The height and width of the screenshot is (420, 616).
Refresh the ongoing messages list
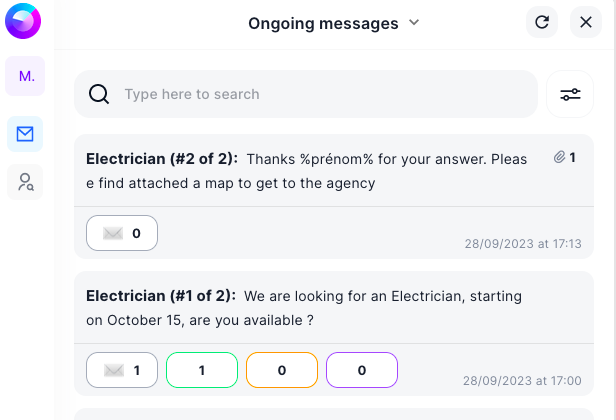point(542,22)
